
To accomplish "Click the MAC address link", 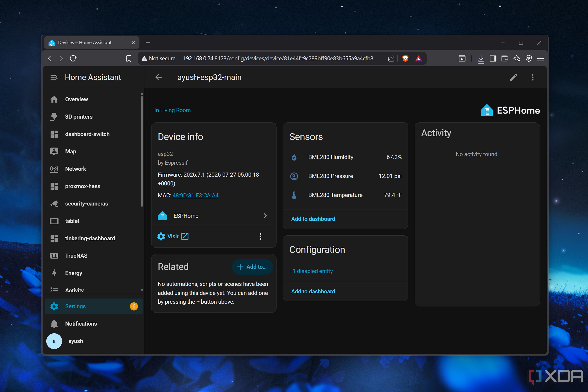I will [x=195, y=195].
